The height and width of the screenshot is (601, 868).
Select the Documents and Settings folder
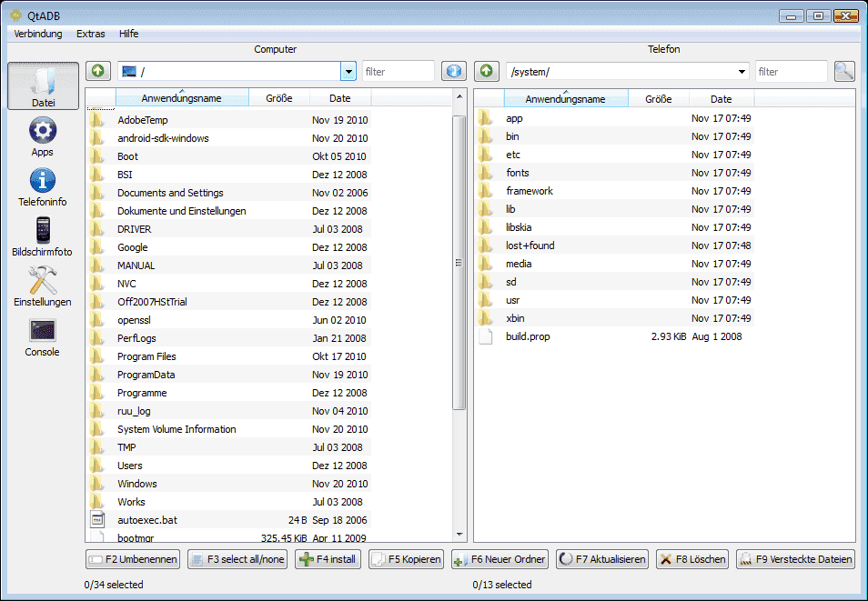pyautogui.click(x=229, y=193)
